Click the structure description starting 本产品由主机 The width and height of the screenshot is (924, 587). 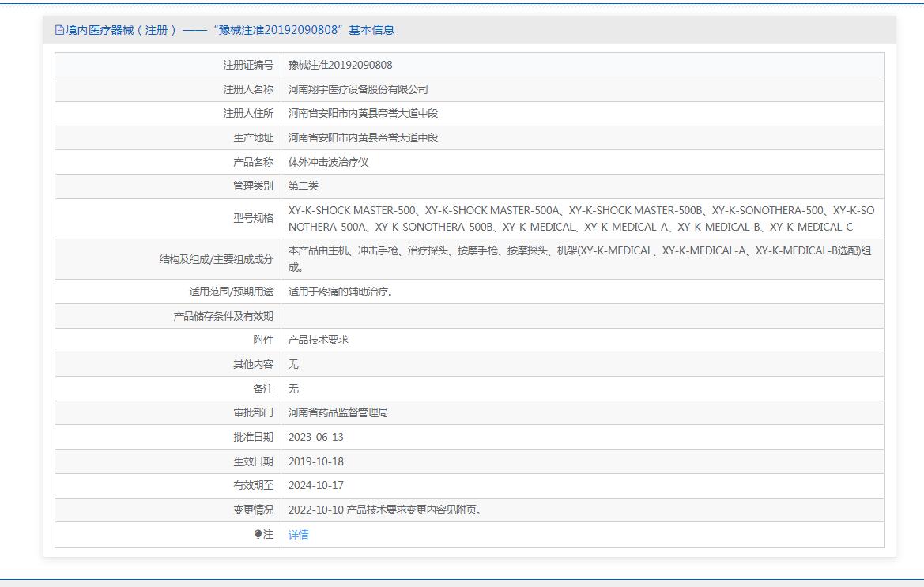tap(579, 259)
